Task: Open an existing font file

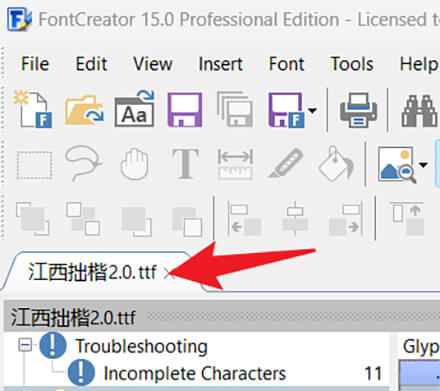Action: (84, 109)
